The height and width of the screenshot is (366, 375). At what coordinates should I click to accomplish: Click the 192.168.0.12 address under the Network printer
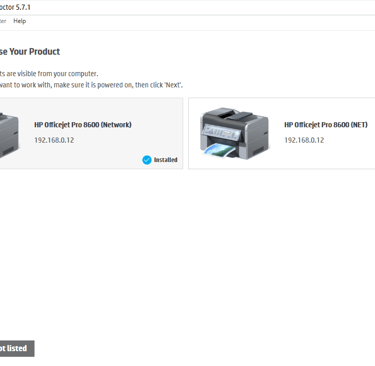tap(54, 140)
